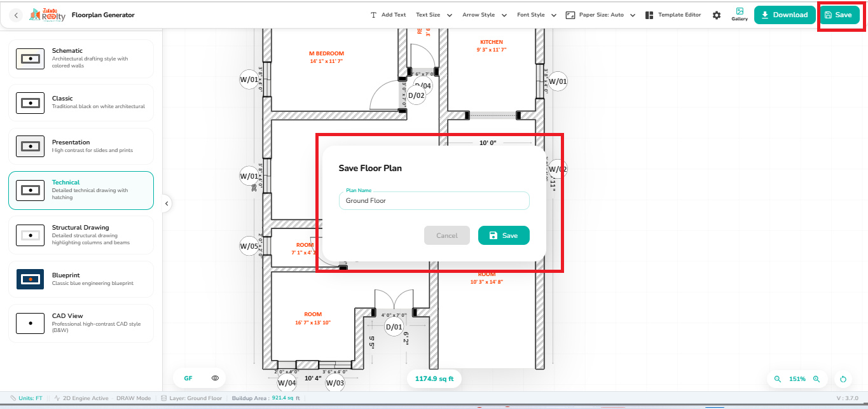The width and height of the screenshot is (868, 409).
Task: Click the Add Text tool
Action: pyautogui.click(x=388, y=15)
